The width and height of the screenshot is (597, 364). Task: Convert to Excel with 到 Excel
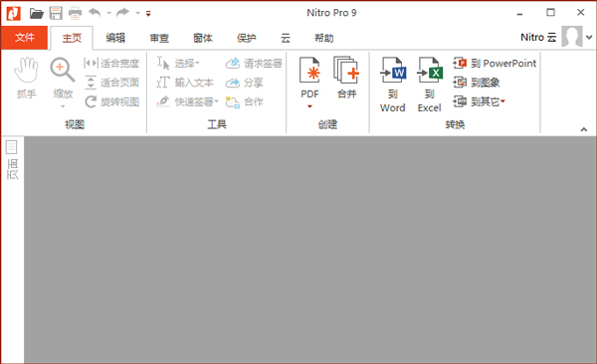(x=430, y=85)
